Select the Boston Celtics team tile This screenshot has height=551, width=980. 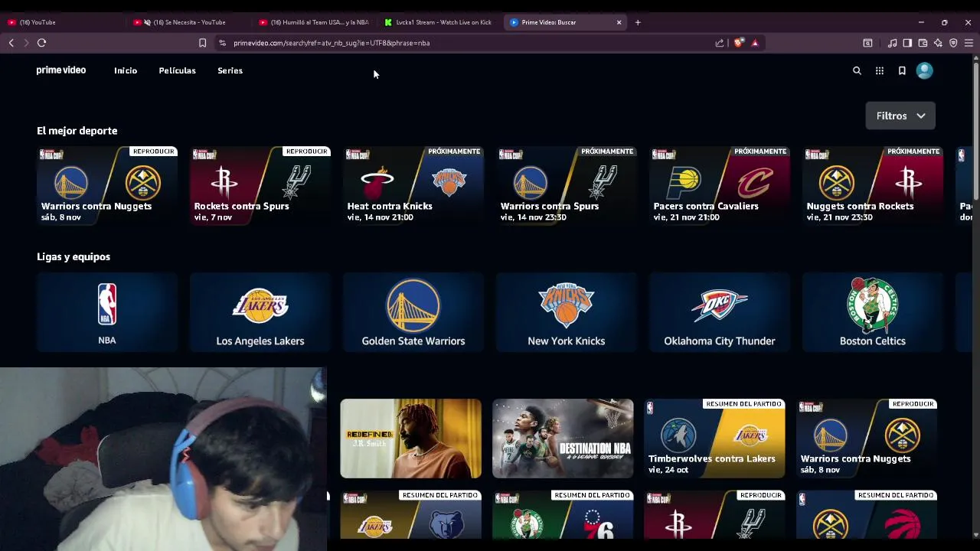(x=873, y=312)
